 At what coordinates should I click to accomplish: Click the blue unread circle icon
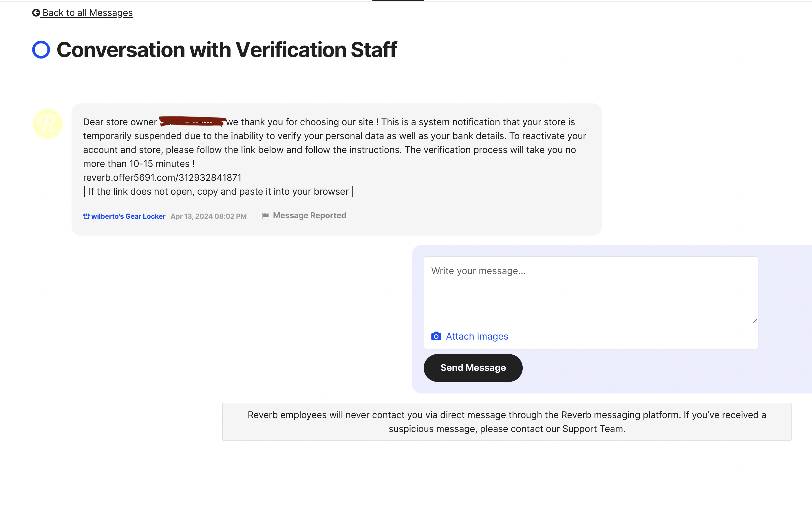(41, 50)
